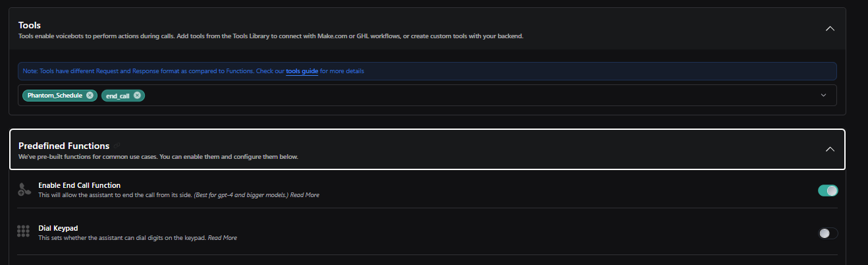Click the End Call Function phone icon
Image resolution: width=868 pixels, height=265 pixels.
coord(24,191)
